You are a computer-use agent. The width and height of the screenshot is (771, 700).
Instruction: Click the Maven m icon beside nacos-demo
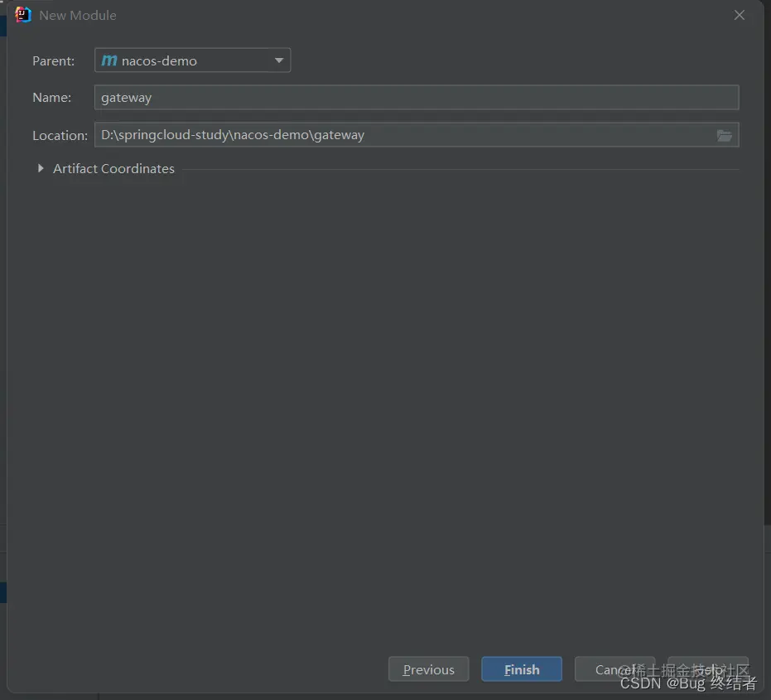tap(109, 60)
